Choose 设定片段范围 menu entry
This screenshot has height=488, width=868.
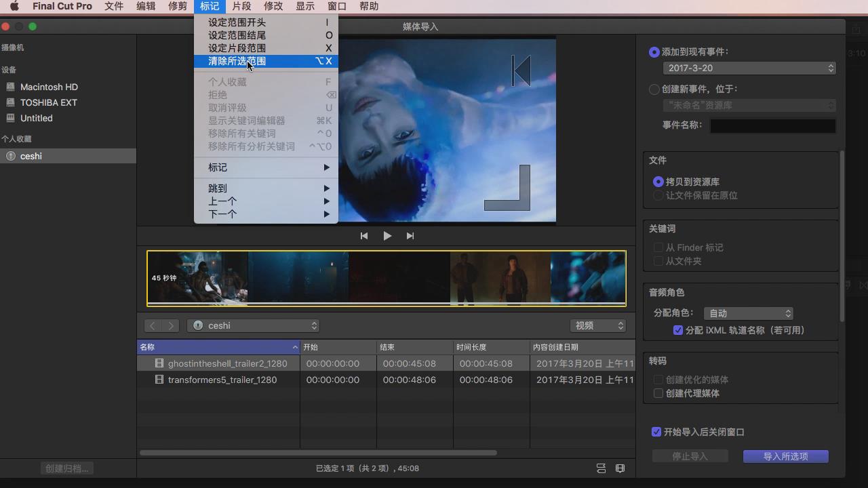266,48
